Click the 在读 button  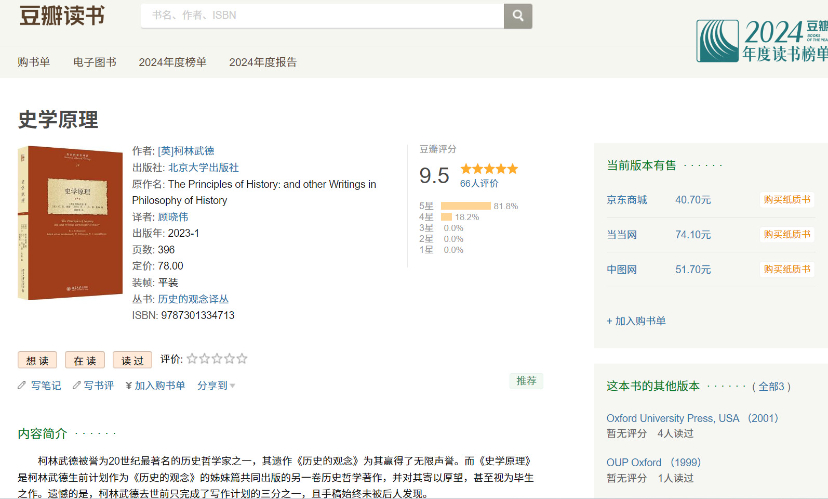85,360
